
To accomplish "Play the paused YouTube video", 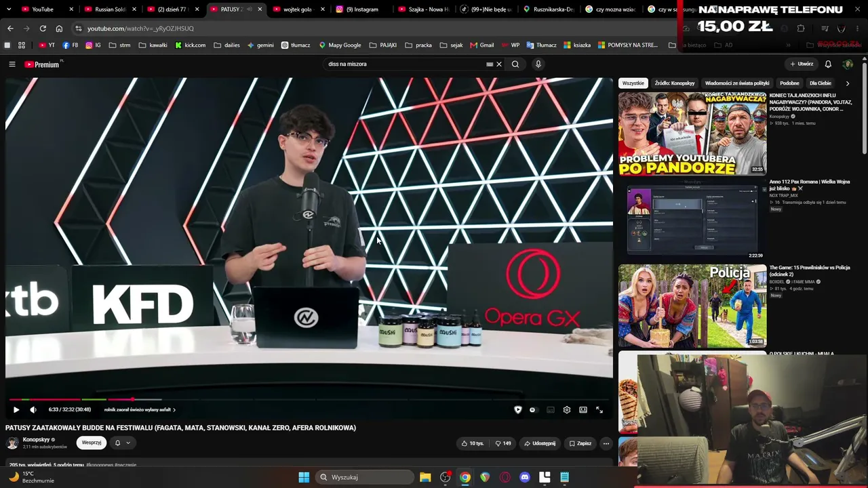I will pos(16,409).
